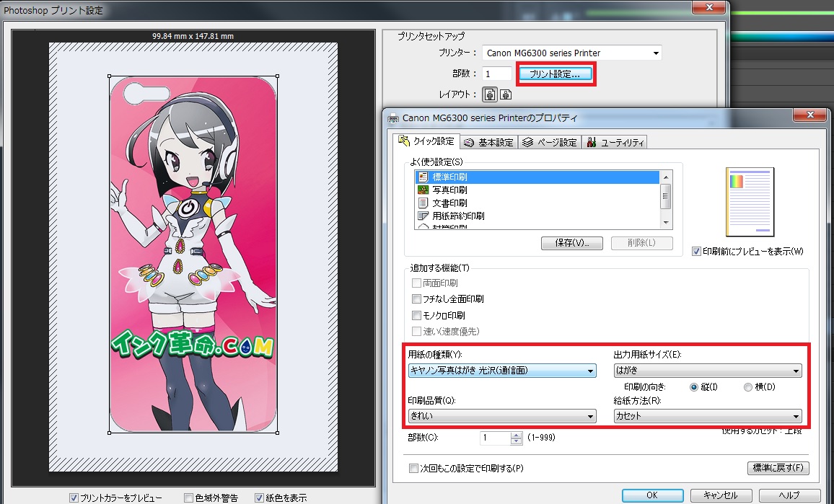834x504 pixels.
Task: Click preset list scrollbar down arrow
Action: [x=666, y=224]
